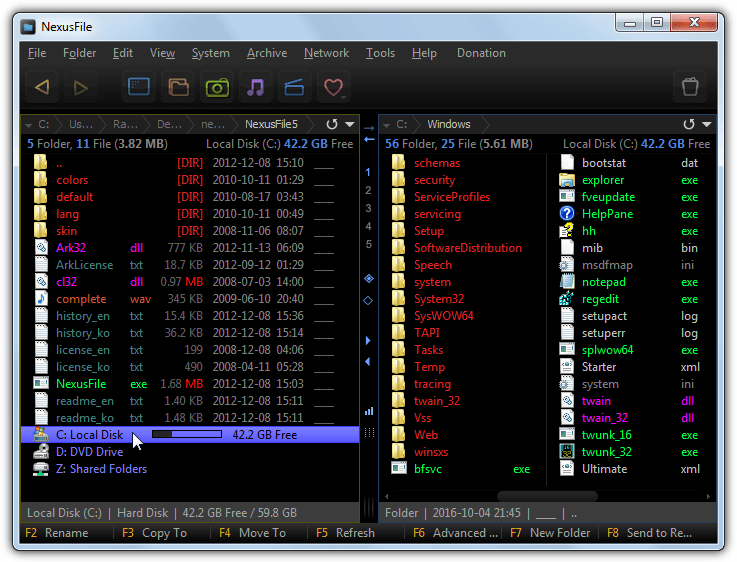Open the Desktop shortcut toolbar icon
The height and width of the screenshot is (562, 737).
point(139,87)
